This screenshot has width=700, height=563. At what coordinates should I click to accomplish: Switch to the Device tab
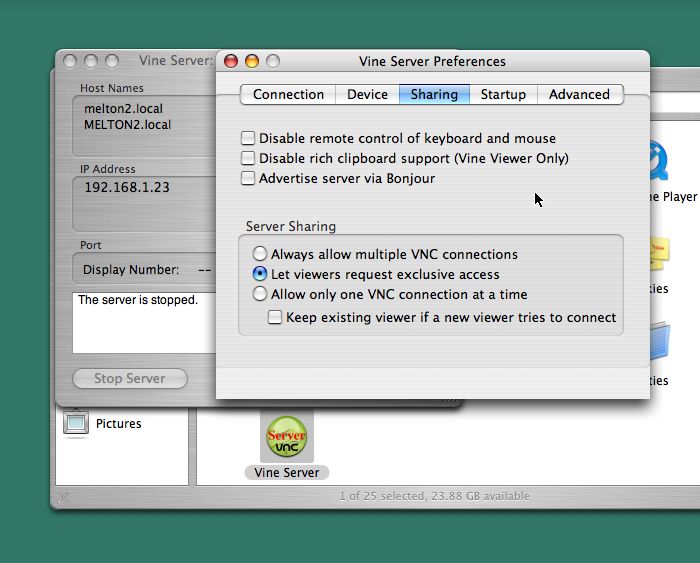(367, 94)
